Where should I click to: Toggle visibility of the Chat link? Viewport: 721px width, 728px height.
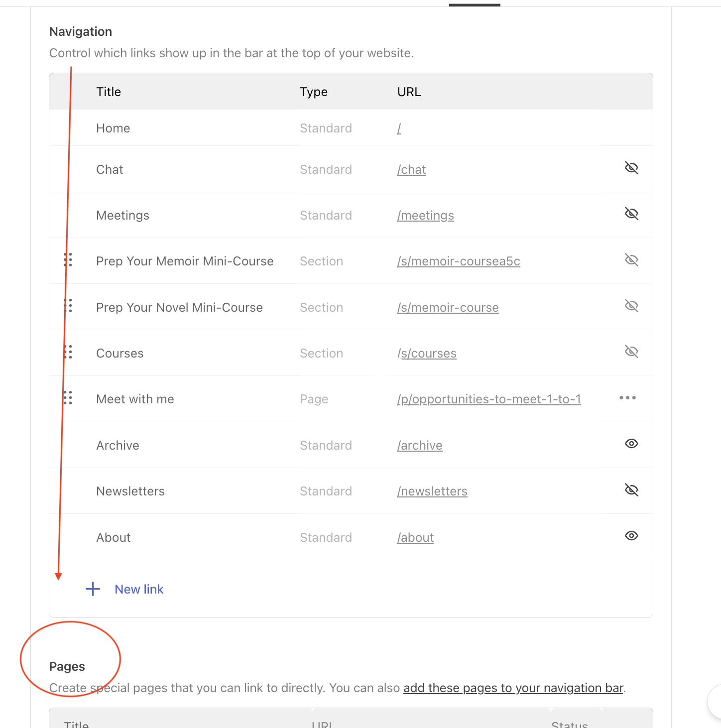point(631,168)
